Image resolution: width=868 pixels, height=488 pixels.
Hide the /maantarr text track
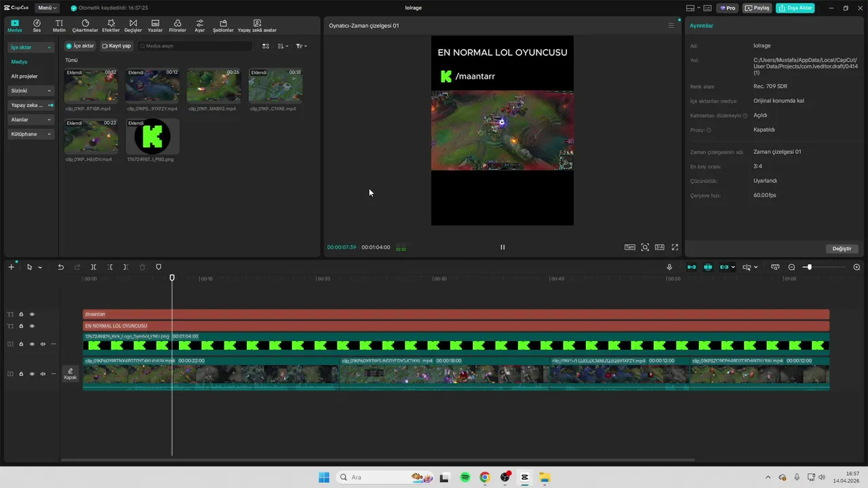(x=32, y=314)
